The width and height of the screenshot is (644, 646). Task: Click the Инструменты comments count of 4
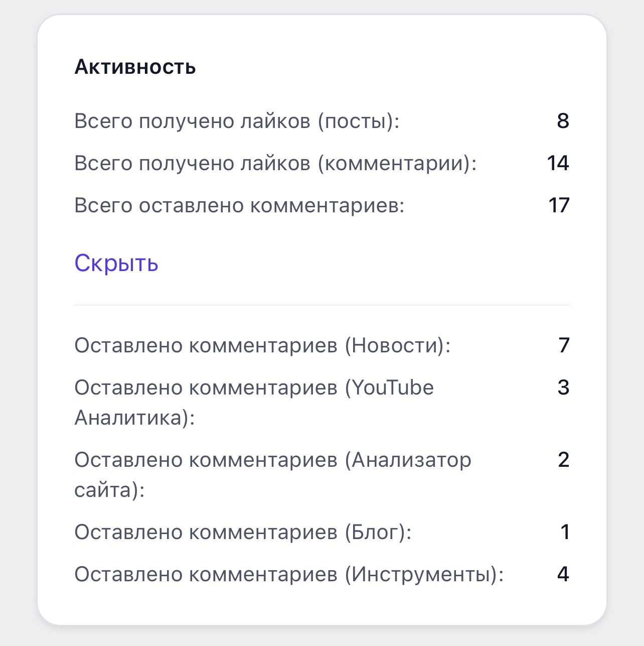pos(563,574)
